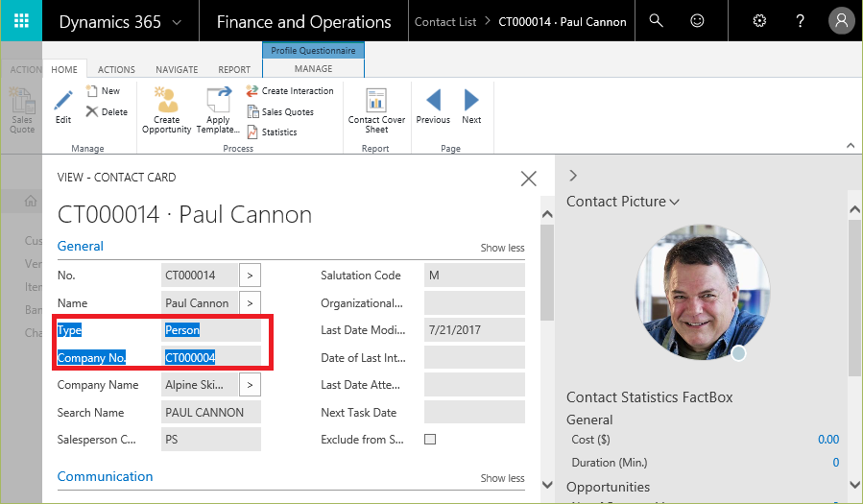Open the arrow button beside No. field
The height and width of the screenshot is (504, 863).
click(x=250, y=276)
